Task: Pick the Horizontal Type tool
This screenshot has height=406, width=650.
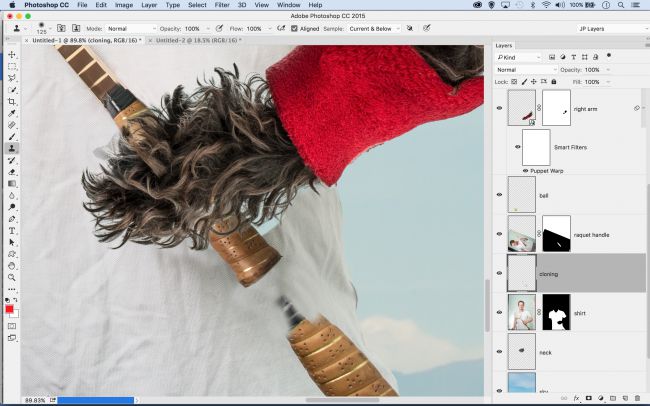Action: [x=12, y=230]
